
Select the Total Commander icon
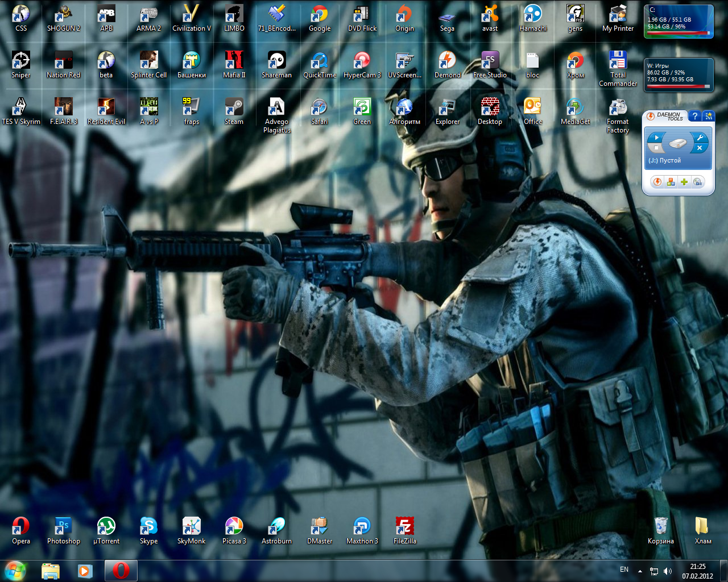click(x=618, y=69)
